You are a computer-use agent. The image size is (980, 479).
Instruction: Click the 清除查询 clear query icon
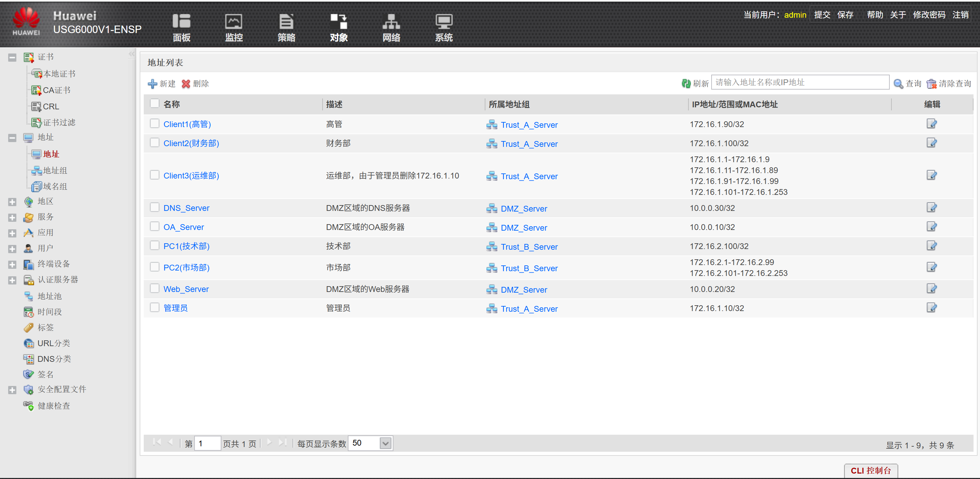[x=931, y=84]
